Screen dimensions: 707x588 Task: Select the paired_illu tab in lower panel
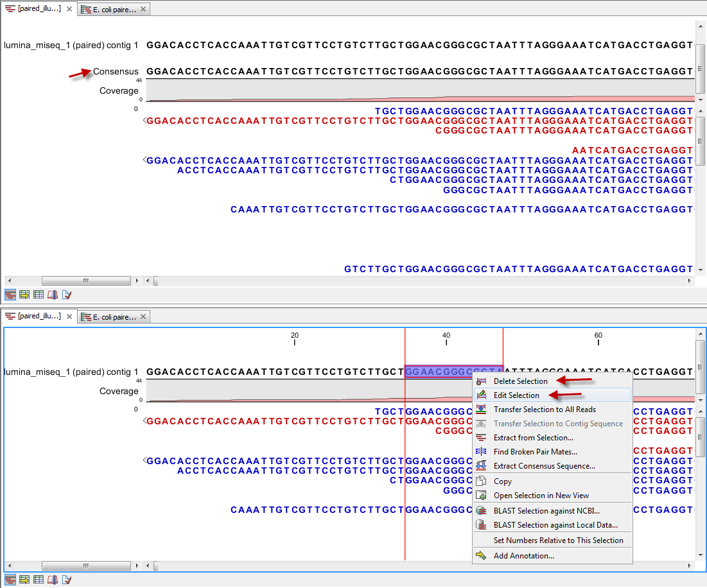39,316
